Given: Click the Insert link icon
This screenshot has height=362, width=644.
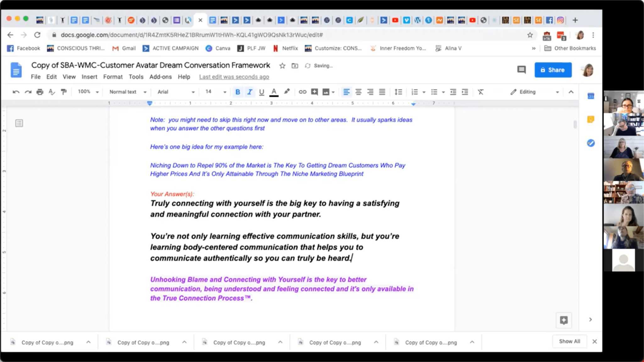Looking at the screenshot, I should [x=303, y=92].
